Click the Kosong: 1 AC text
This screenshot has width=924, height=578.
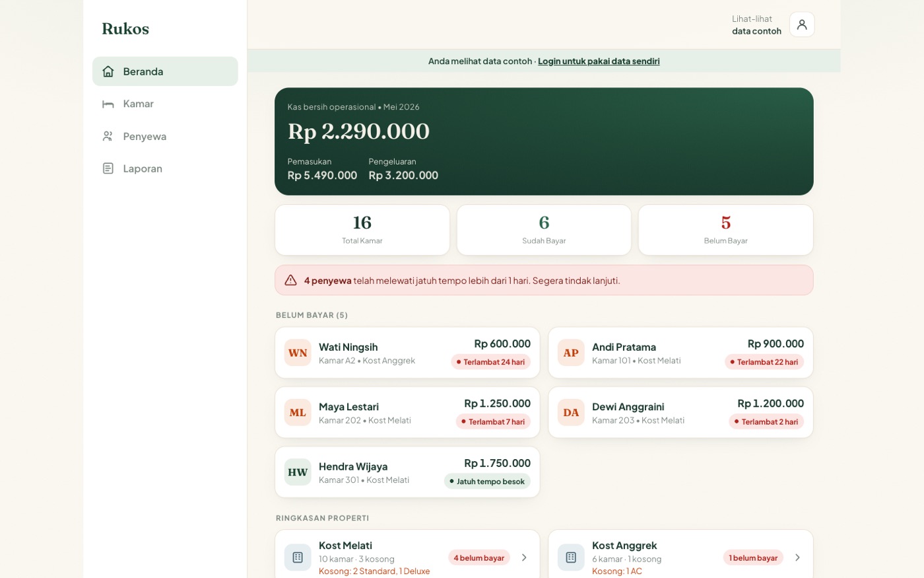[617, 571]
